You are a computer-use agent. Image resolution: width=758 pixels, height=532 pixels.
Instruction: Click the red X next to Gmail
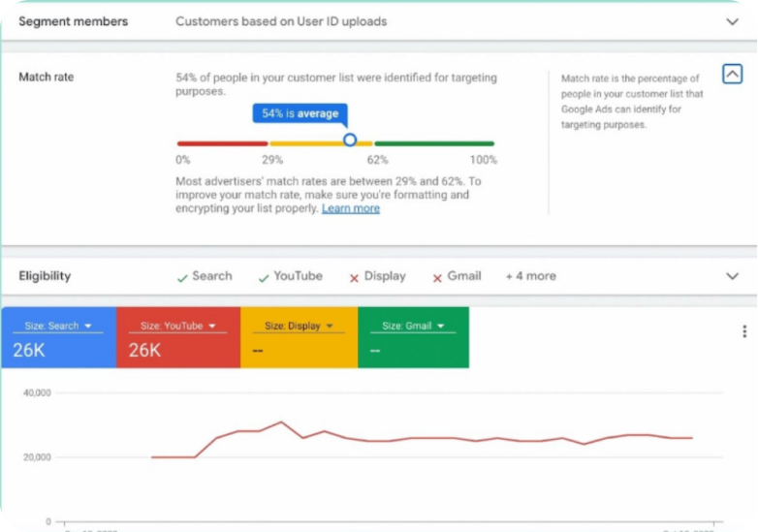(437, 278)
